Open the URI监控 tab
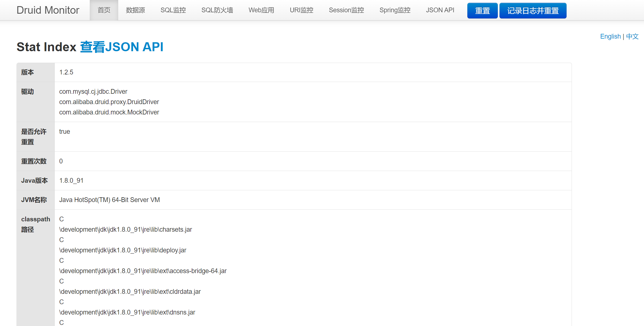644x326 pixels. click(301, 10)
